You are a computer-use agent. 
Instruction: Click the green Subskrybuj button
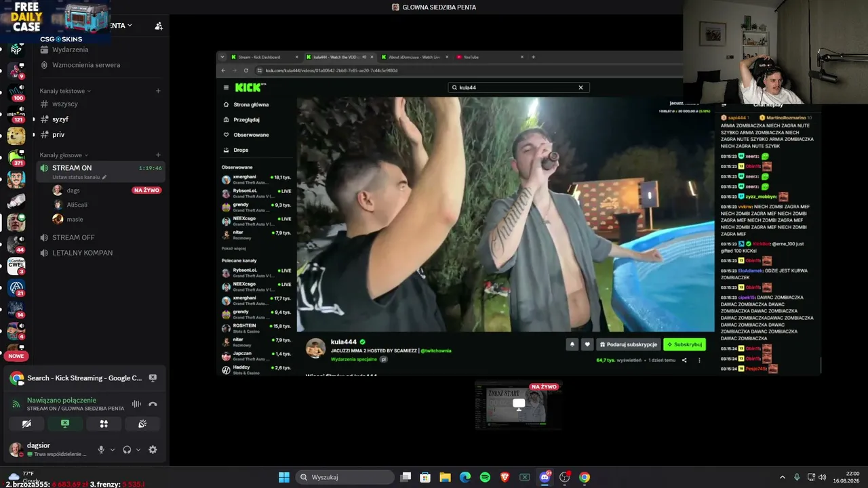pyautogui.click(x=684, y=344)
